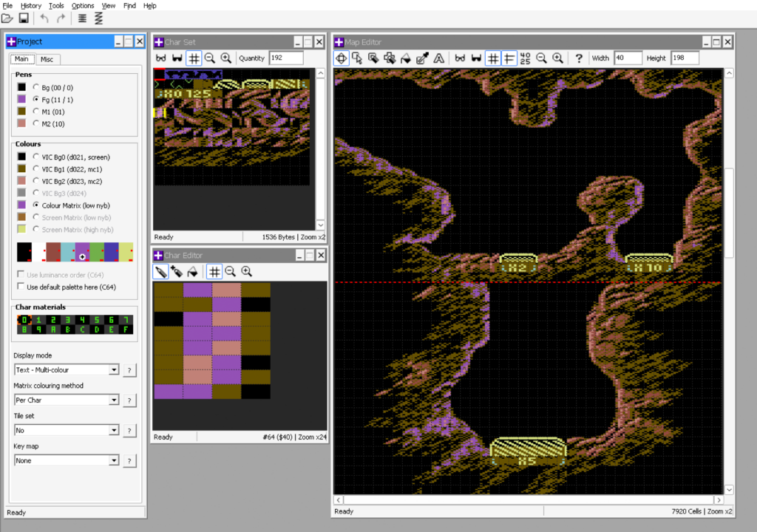Image resolution: width=757 pixels, height=532 pixels.
Task: Toggle the grid in Char Set window
Action: (194, 58)
